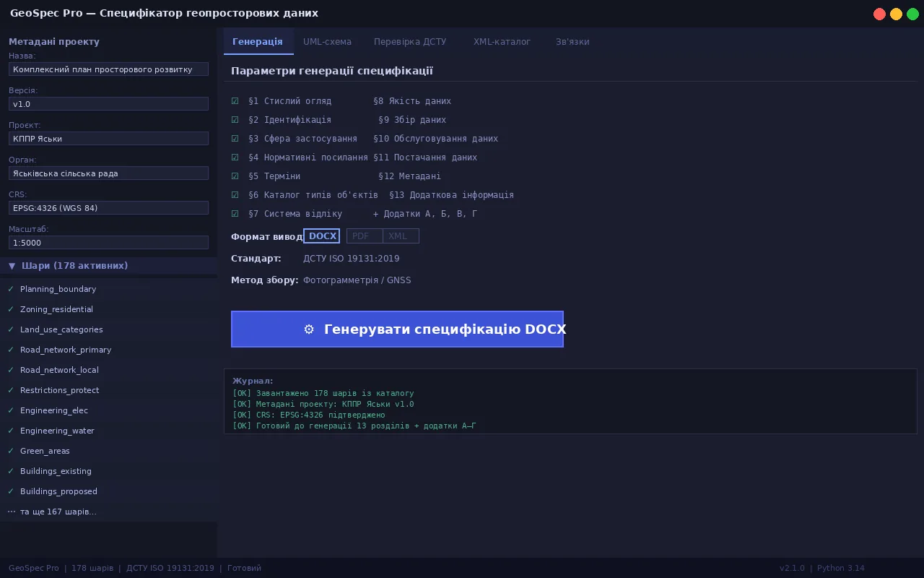Click §11 Постачання даних item

tap(425, 158)
